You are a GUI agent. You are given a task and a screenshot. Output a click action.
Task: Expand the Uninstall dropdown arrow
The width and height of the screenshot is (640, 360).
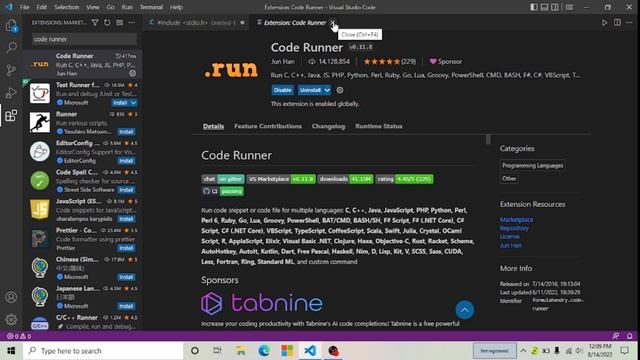327,90
